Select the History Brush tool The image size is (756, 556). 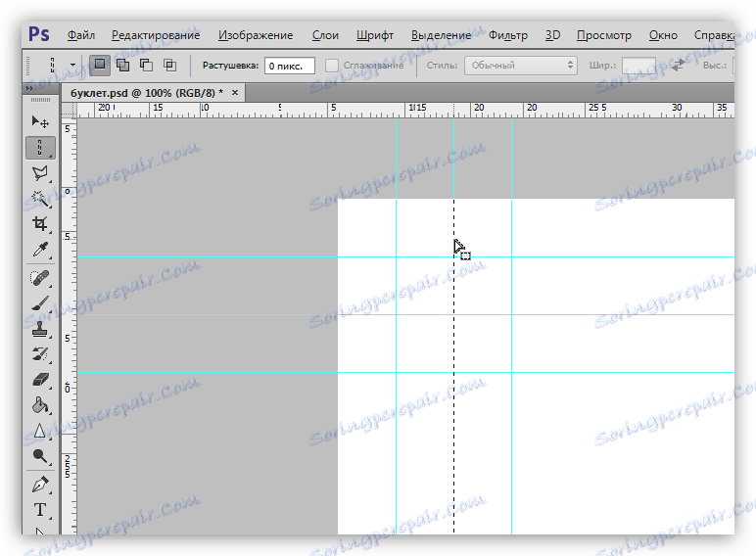pos(40,354)
